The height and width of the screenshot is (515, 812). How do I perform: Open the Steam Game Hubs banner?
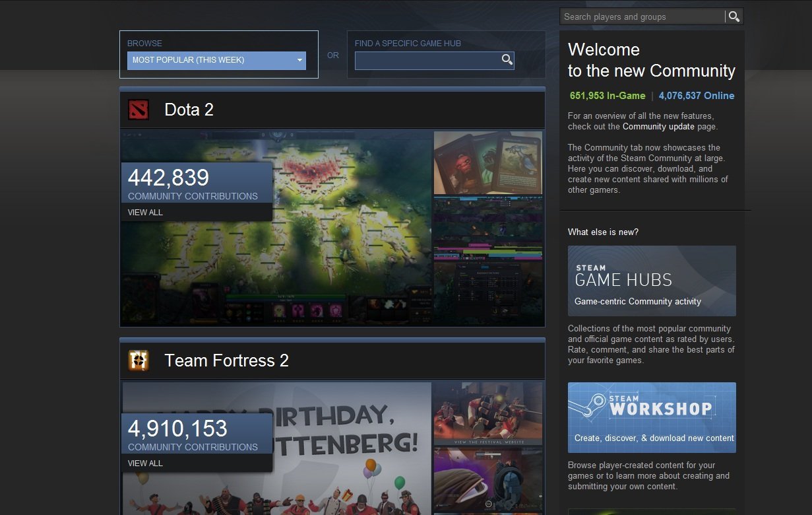[x=652, y=281]
